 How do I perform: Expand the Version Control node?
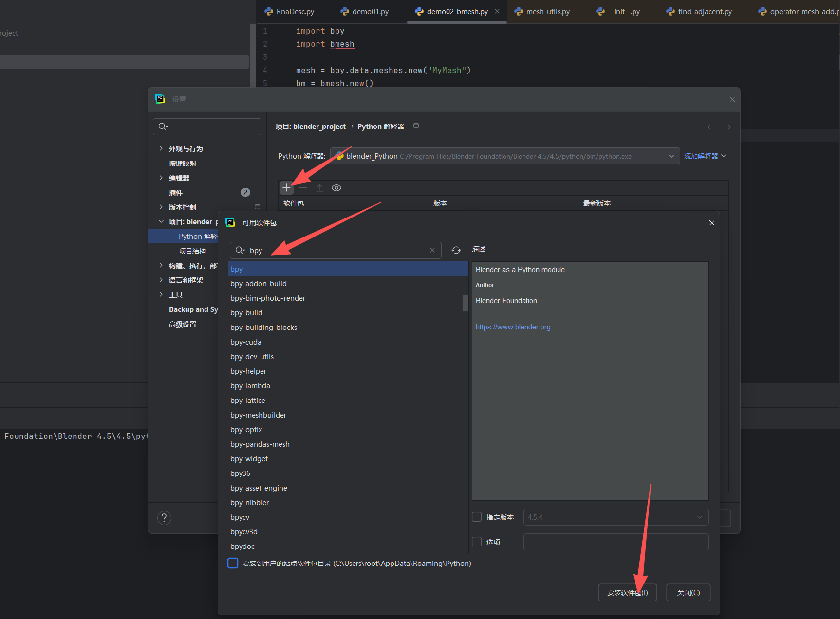(x=161, y=207)
